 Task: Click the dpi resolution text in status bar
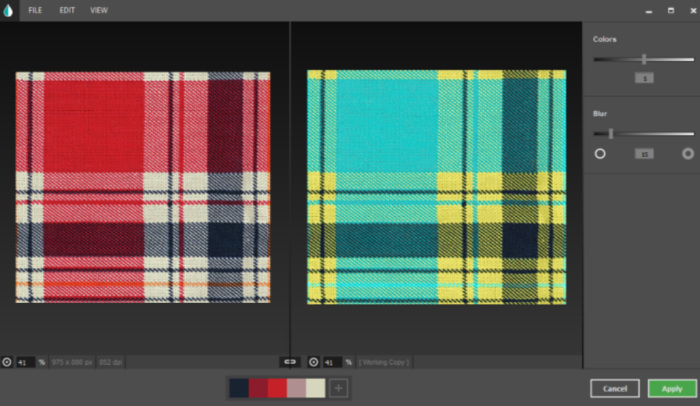(x=110, y=362)
